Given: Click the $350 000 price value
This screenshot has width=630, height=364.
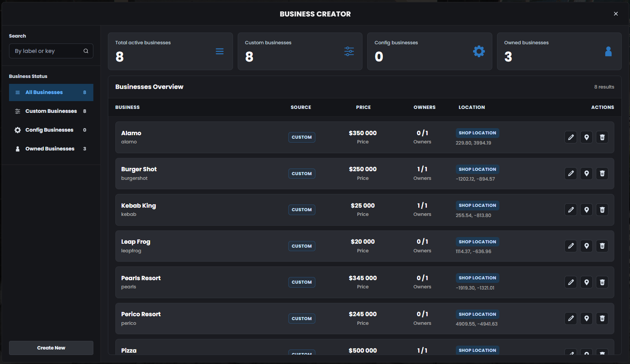Looking at the screenshot, I should pos(363,133).
